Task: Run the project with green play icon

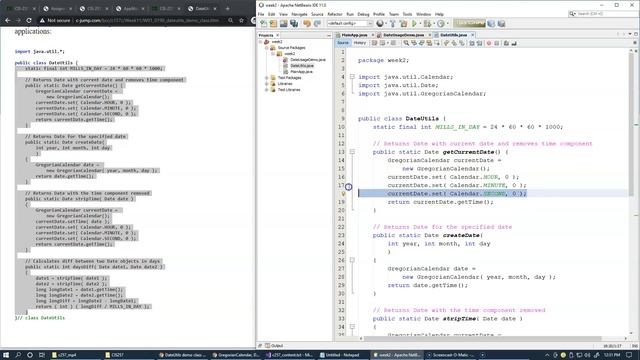Action: point(414,24)
